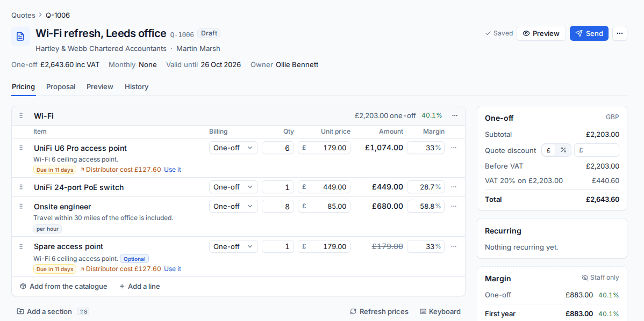Open row menu for Spare access point
The image size is (644, 321).
click(x=454, y=246)
